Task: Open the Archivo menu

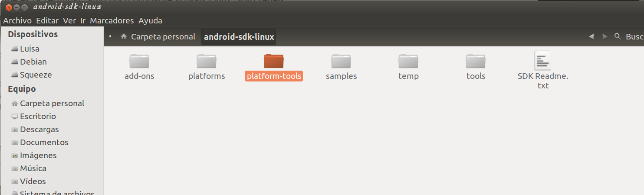Action: tap(17, 20)
